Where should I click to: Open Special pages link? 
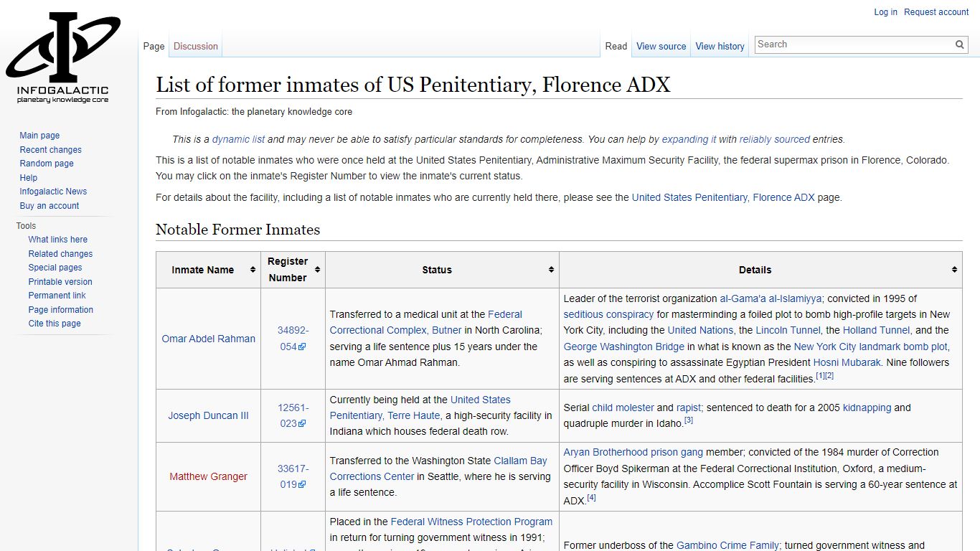55,268
